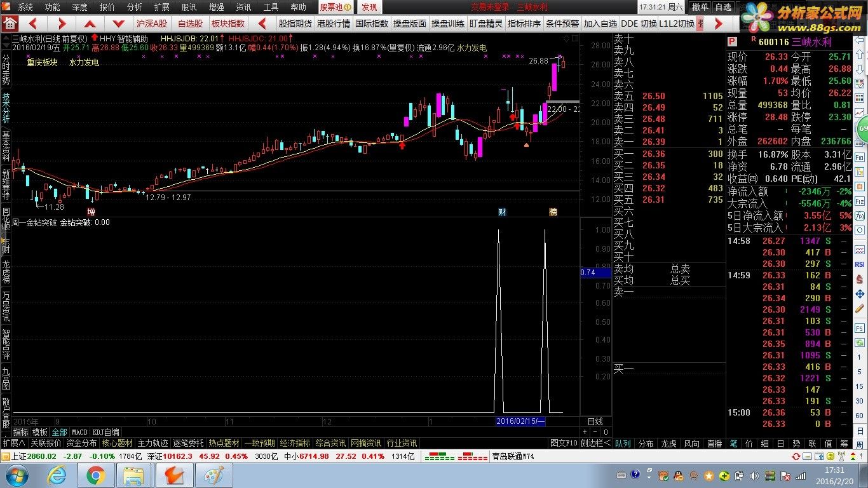Open the Chrome taskbar icon

coord(96,475)
